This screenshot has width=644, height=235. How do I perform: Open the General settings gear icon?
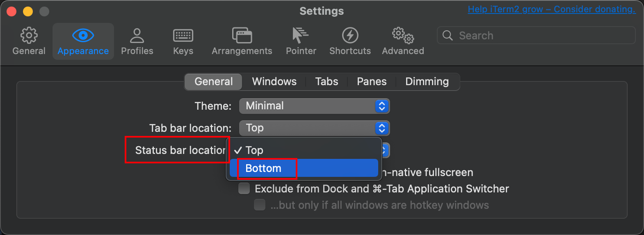tap(29, 36)
